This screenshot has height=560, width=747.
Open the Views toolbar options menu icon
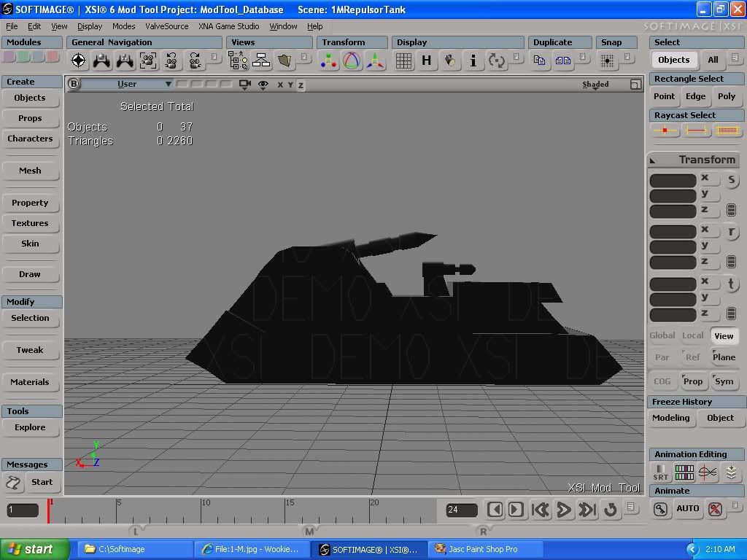tap(304, 57)
